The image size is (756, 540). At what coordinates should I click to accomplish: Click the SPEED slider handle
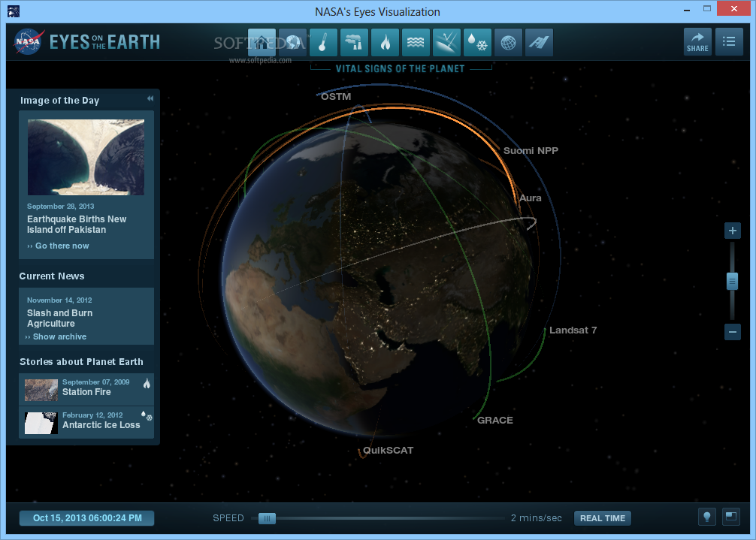point(267,518)
